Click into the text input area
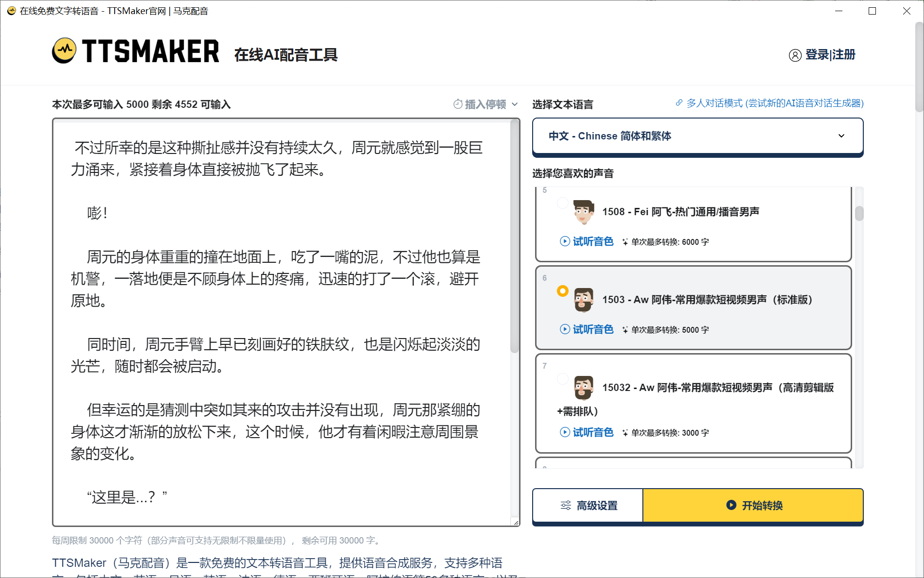Viewport: 924px width, 578px height. pos(282,323)
